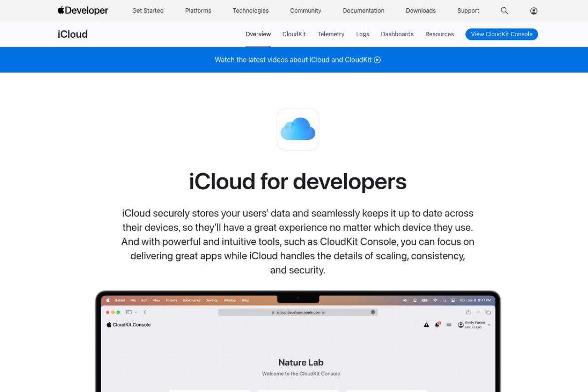Click the iCloud cloud app icon
This screenshot has width=588, height=392.
pos(298,129)
